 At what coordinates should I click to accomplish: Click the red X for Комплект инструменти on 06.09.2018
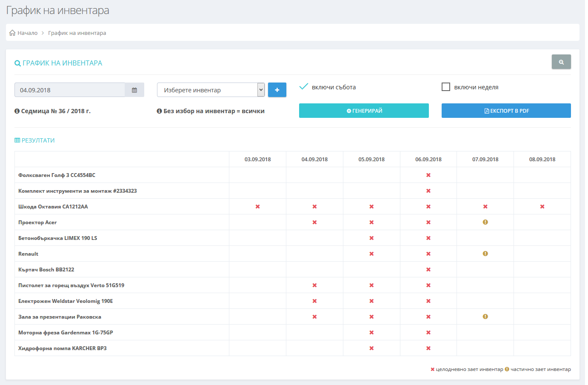428,191
